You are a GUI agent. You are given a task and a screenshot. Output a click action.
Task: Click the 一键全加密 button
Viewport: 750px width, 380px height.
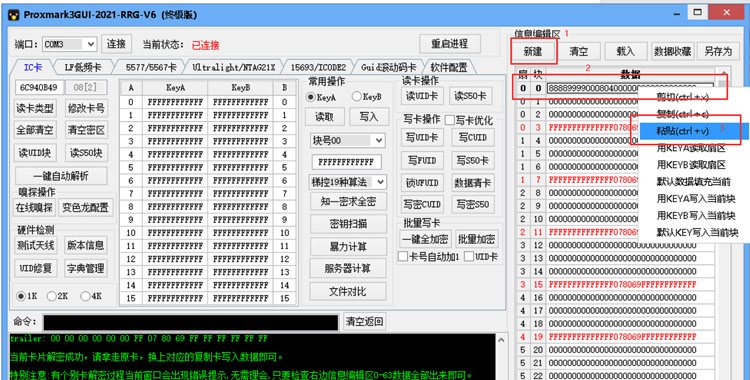pos(425,239)
